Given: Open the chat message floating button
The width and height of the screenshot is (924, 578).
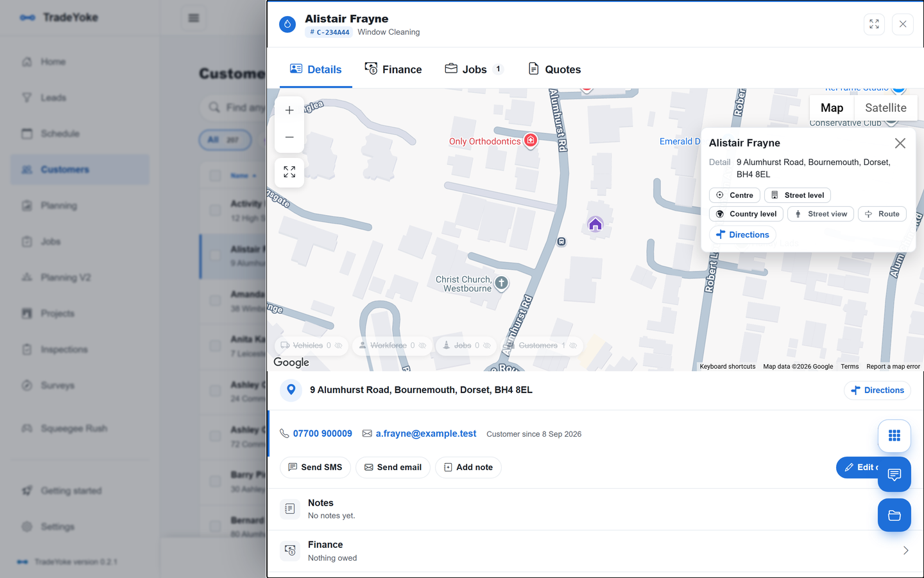Looking at the screenshot, I should point(894,475).
